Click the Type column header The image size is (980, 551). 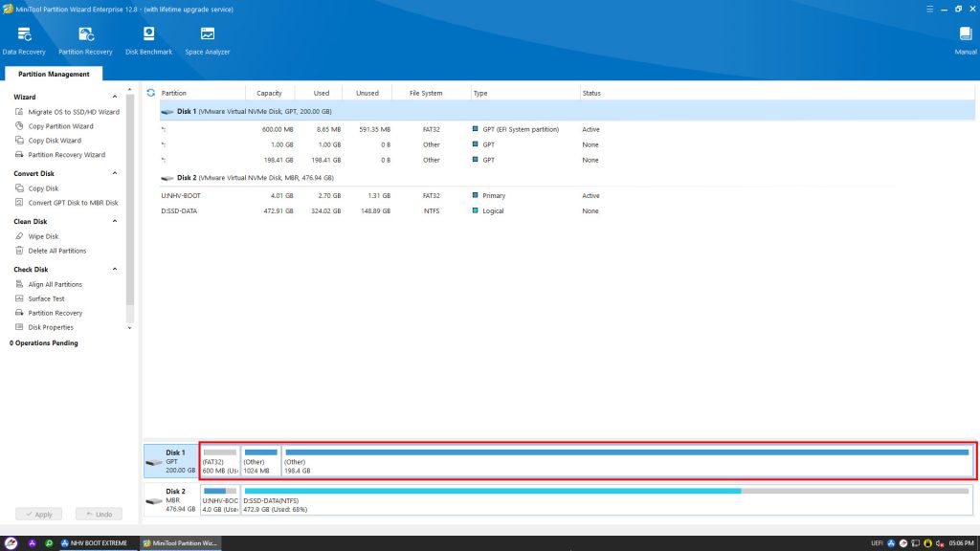pyautogui.click(x=525, y=93)
